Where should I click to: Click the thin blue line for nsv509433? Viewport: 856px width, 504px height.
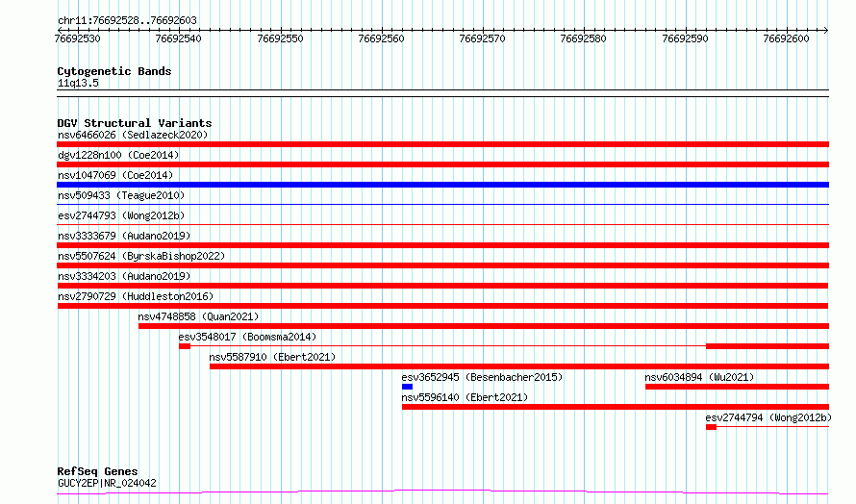click(x=442, y=204)
